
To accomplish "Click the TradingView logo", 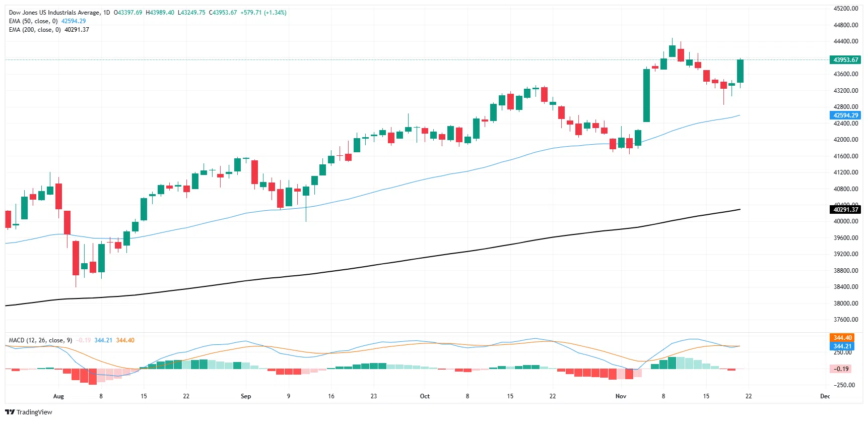I will coord(29,412).
